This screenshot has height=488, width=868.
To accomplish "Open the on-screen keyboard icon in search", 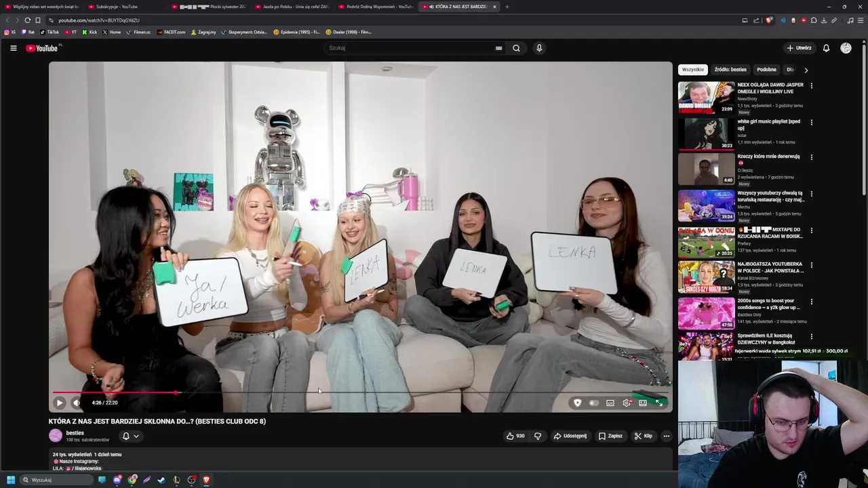I will click(x=498, y=48).
